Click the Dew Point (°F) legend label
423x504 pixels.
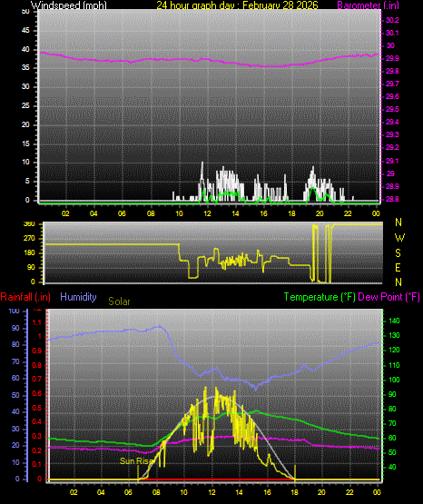(x=389, y=297)
